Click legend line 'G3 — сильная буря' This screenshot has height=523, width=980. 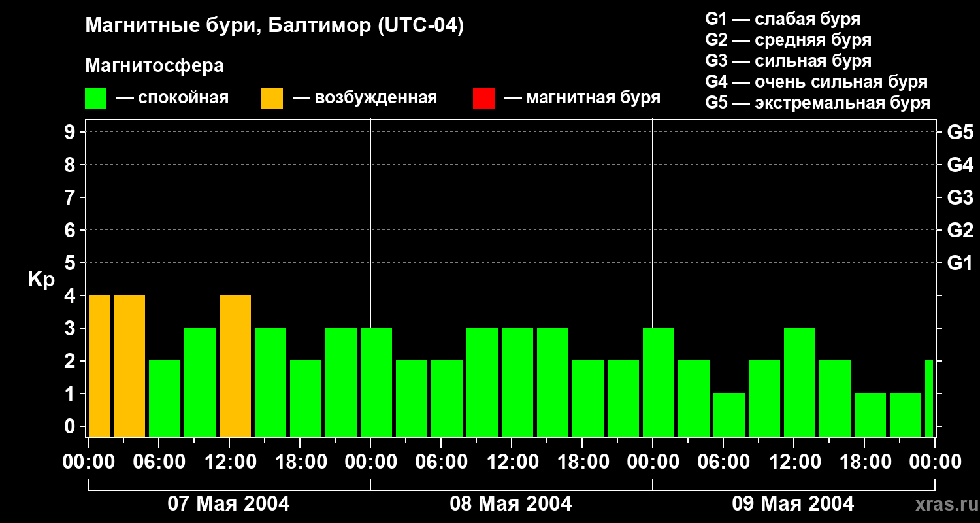[788, 61]
